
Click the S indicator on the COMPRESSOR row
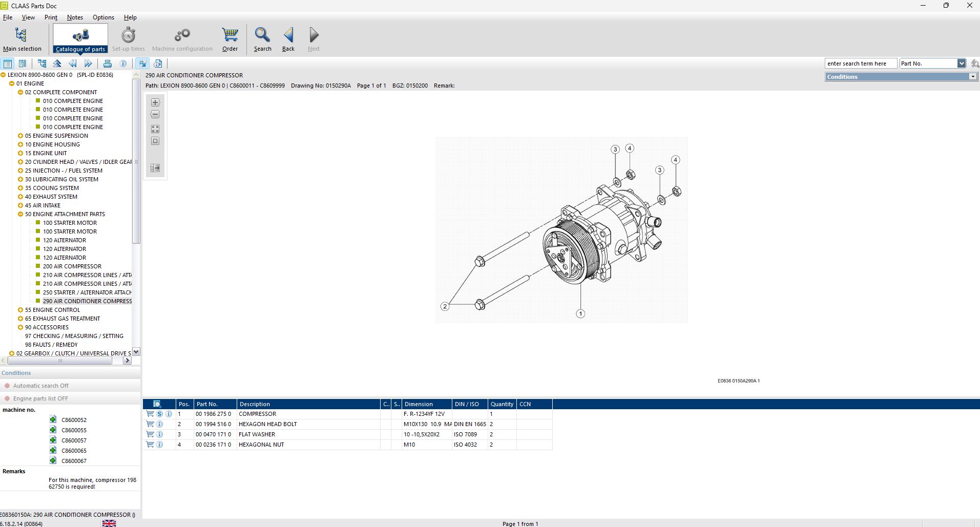(159, 414)
